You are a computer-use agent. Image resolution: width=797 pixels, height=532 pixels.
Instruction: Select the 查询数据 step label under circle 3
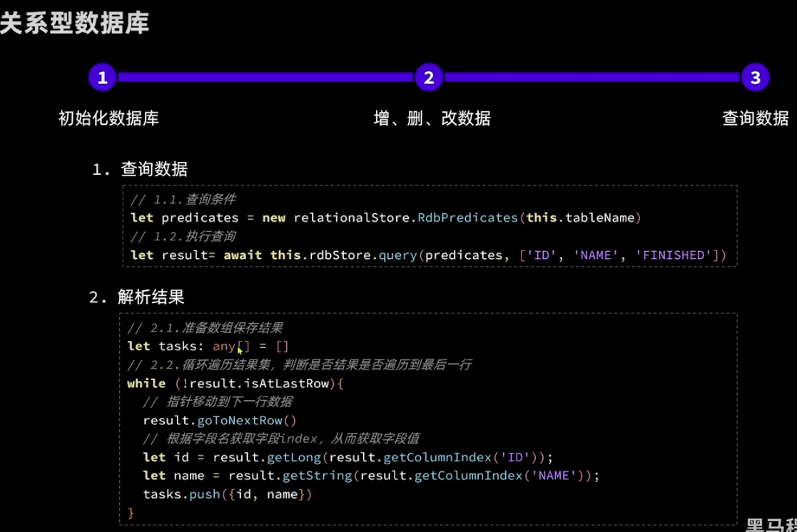click(x=755, y=118)
